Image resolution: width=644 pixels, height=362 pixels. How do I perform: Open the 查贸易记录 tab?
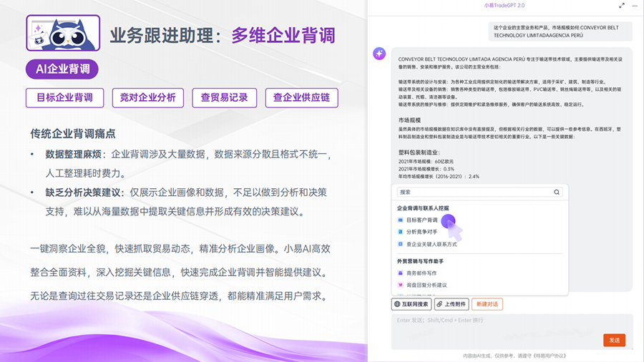(x=224, y=98)
